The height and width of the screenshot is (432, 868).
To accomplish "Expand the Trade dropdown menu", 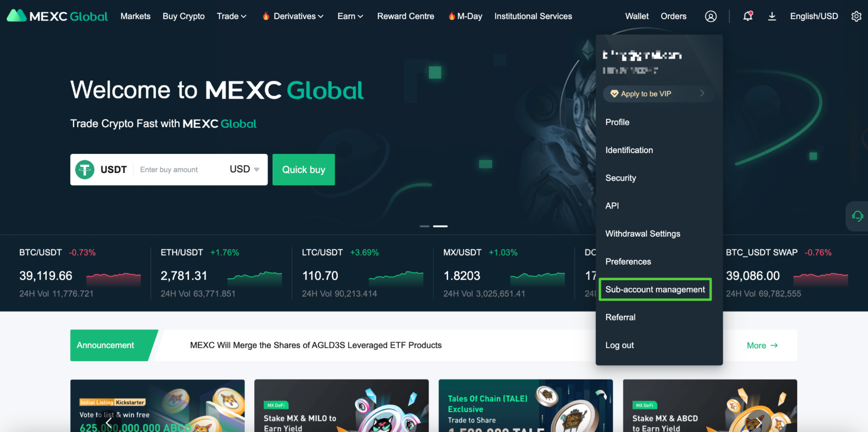I will 232,16.
